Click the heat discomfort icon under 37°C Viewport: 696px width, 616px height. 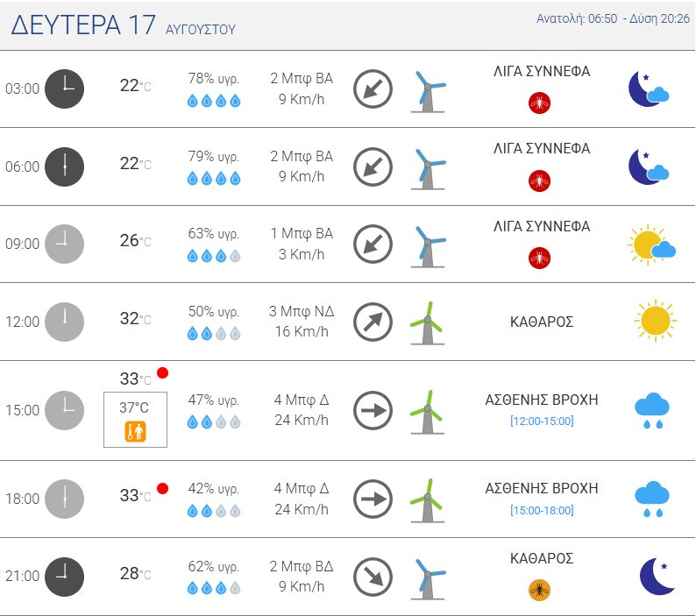[135, 431]
